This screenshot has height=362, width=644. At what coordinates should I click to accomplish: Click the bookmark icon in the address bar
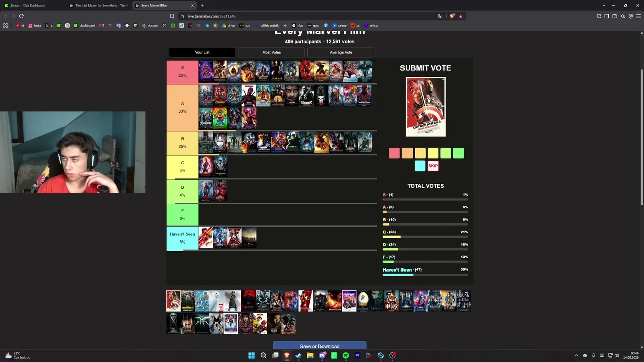click(x=172, y=16)
